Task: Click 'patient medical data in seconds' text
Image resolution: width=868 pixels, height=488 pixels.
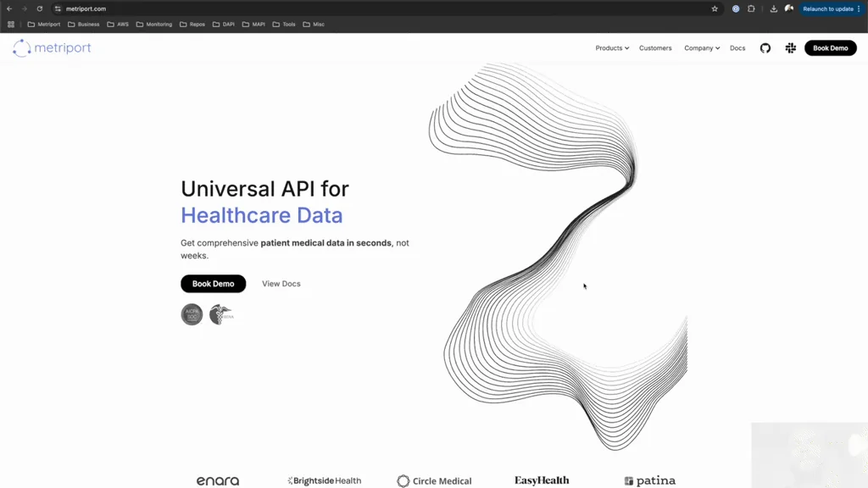Action: [326, 243]
